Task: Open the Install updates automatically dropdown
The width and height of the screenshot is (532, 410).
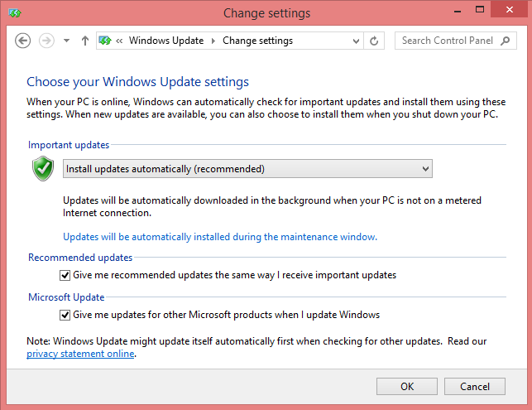Action: [x=248, y=169]
